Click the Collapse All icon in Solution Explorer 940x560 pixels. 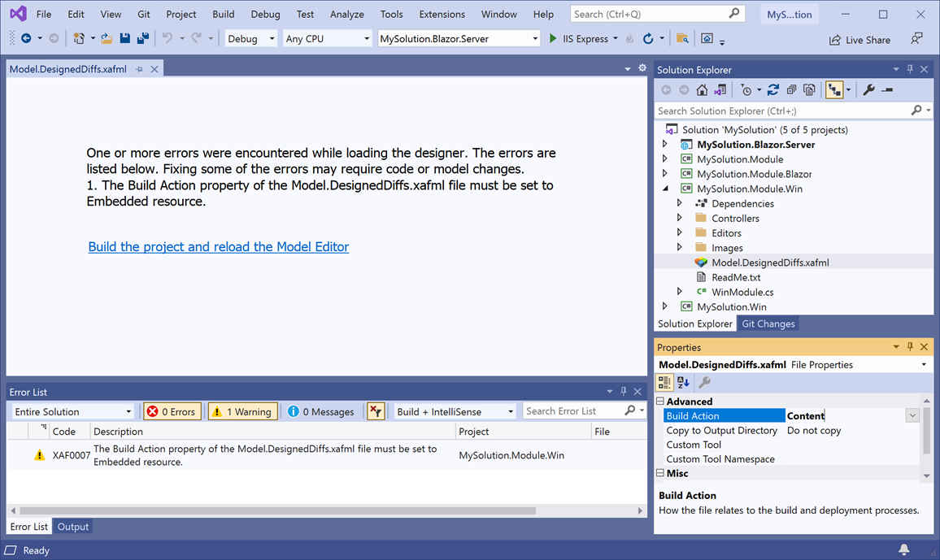click(x=791, y=90)
